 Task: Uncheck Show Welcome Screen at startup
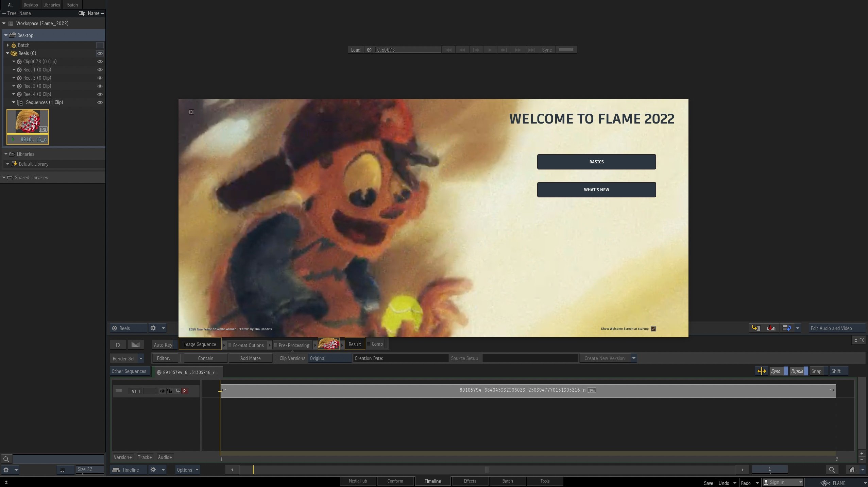click(653, 329)
